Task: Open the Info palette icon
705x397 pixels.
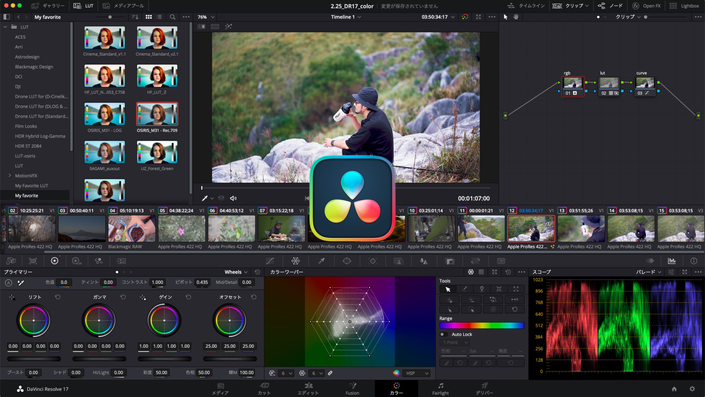Action: [694, 261]
